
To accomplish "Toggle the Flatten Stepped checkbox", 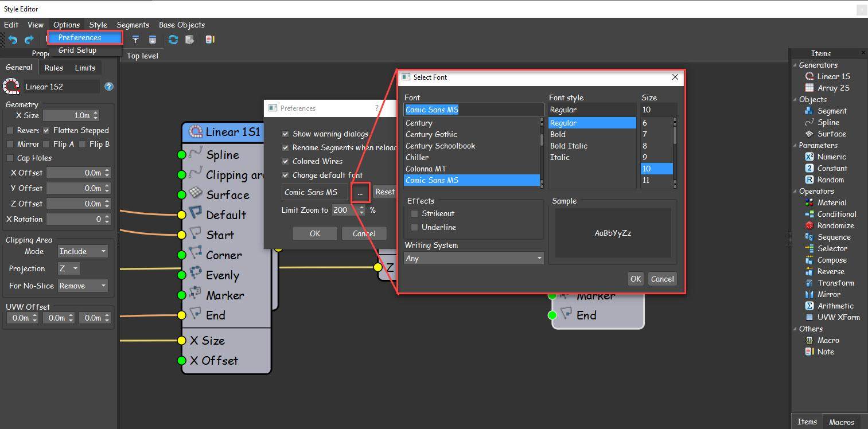I will point(46,130).
